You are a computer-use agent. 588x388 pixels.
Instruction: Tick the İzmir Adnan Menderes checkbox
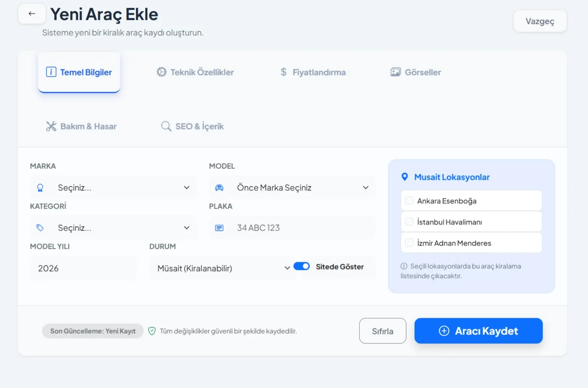[x=409, y=243]
